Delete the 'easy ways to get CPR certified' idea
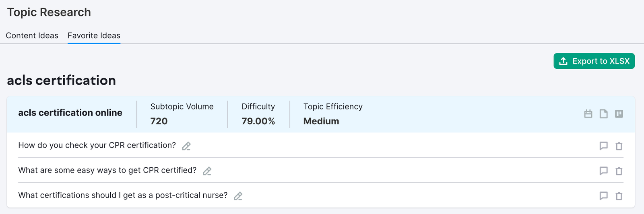The image size is (644, 214). point(619,171)
